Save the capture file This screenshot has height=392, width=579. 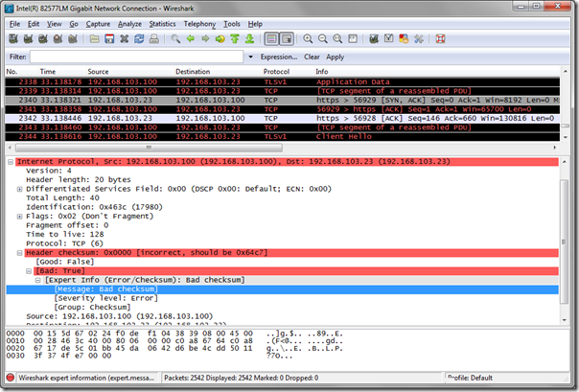click(109, 38)
